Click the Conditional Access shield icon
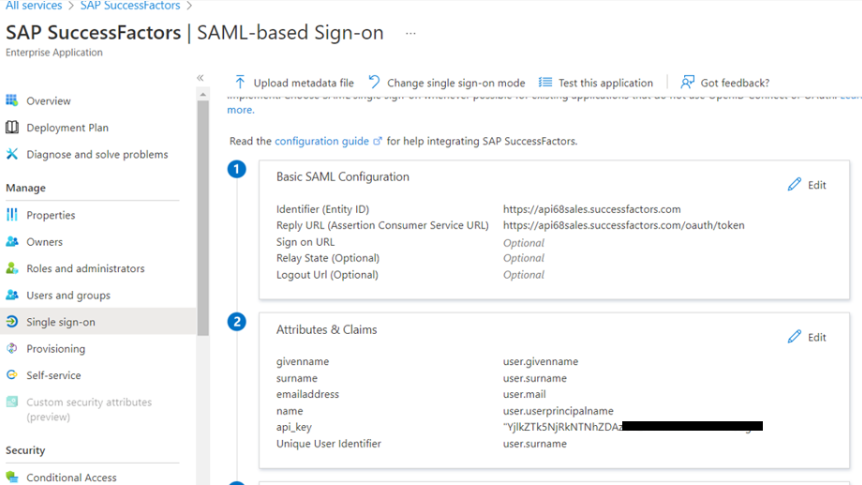Image resolution: width=862 pixels, height=485 pixels. (12, 477)
